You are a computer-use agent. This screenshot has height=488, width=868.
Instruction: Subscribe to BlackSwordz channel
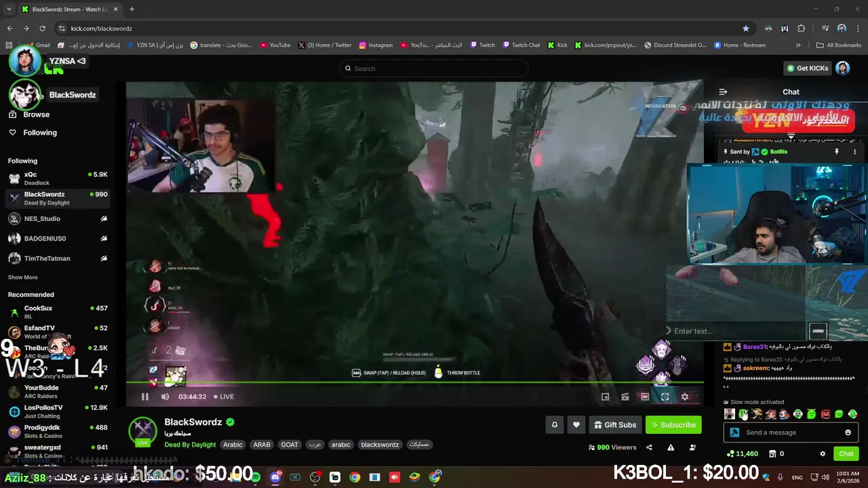coord(673,425)
